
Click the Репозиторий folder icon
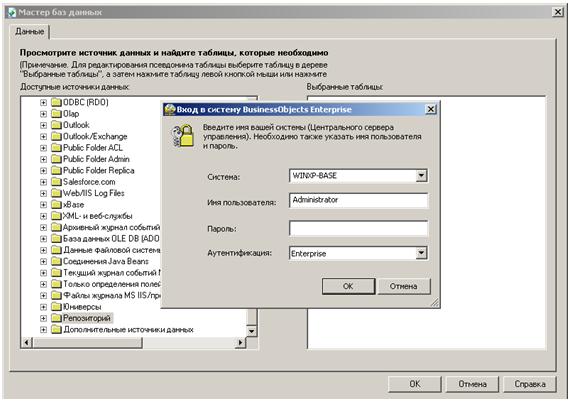coord(56,318)
